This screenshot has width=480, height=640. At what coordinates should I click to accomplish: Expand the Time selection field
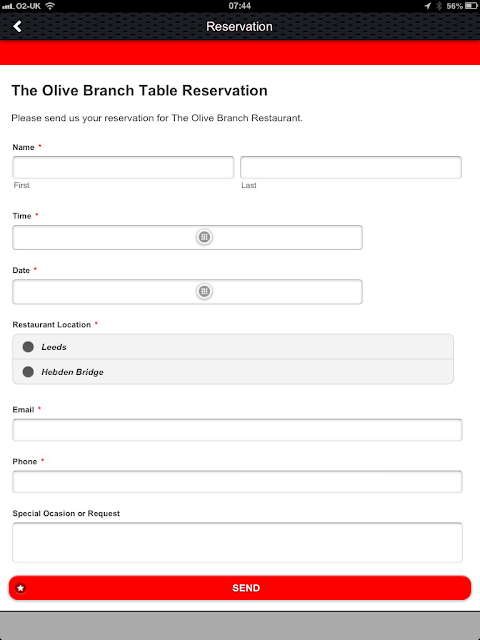(187, 237)
